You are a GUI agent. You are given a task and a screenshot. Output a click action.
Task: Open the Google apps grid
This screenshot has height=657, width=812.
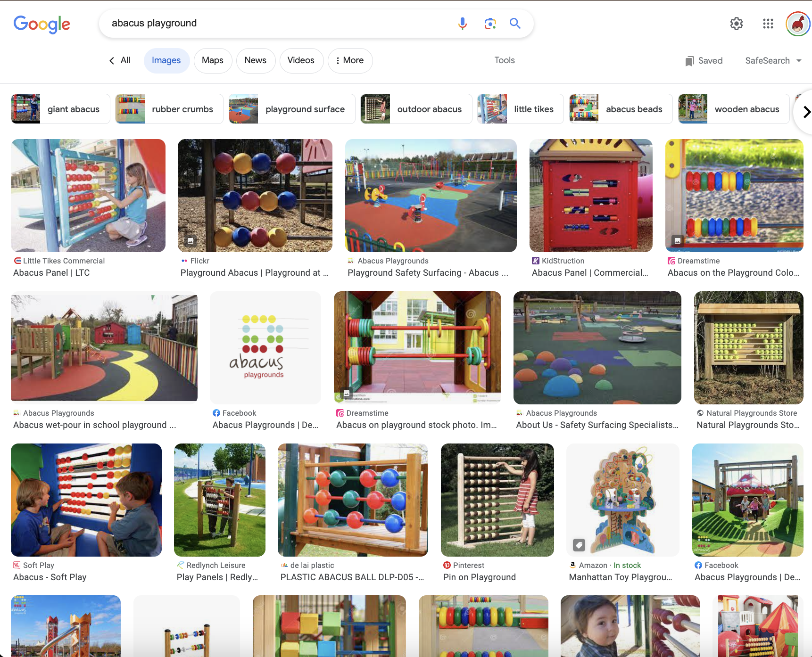click(768, 24)
